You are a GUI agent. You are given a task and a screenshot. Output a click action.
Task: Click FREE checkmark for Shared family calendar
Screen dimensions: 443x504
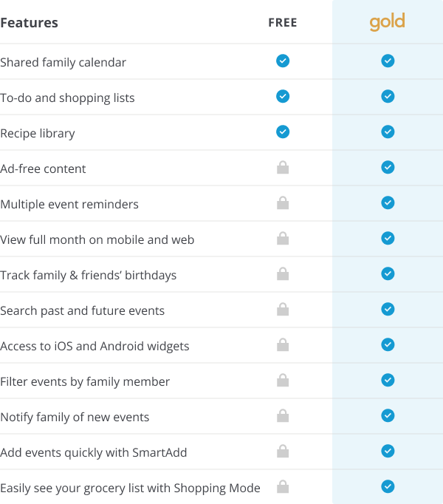pos(283,61)
